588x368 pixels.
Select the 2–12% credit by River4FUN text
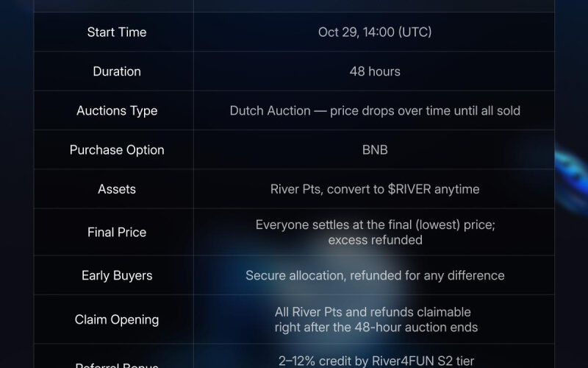(x=375, y=360)
